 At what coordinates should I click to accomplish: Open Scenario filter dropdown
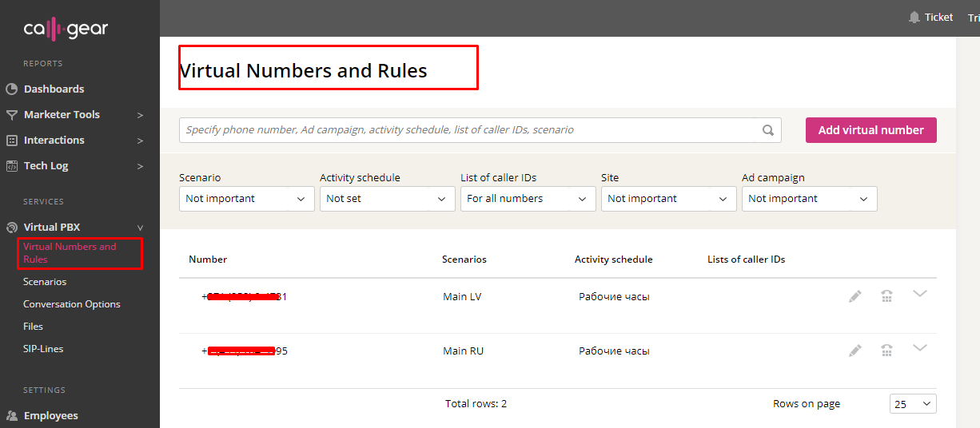246,199
